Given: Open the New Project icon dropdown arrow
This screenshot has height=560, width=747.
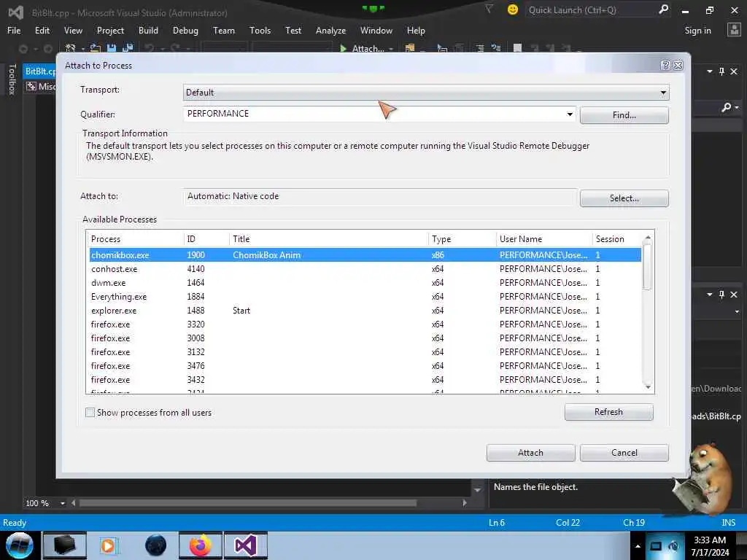Looking at the screenshot, I should pyautogui.click(x=82, y=49).
